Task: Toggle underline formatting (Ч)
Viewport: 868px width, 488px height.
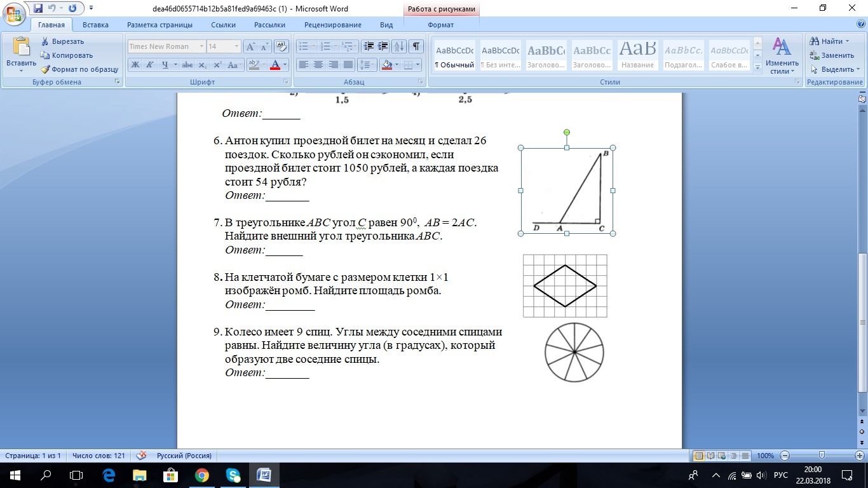Action: coord(165,65)
